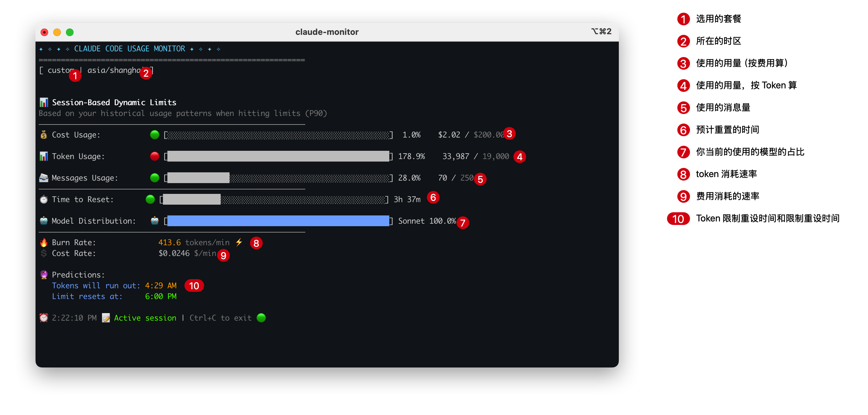Click the lightning bolt after tokens/min

click(x=239, y=242)
